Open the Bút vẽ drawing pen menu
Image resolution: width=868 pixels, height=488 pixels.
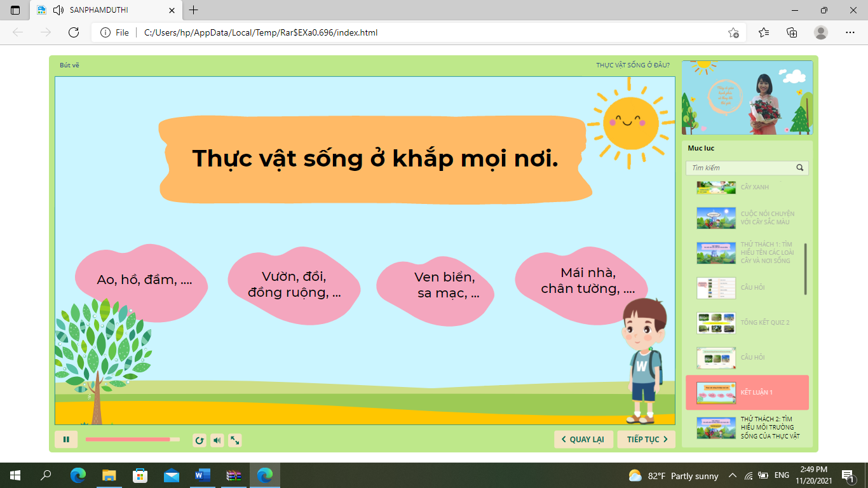point(69,65)
